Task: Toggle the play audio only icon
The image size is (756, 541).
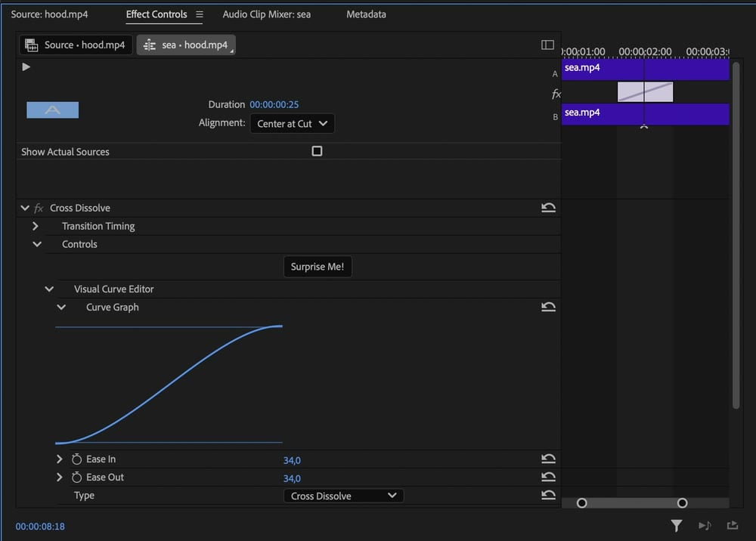Action: click(x=705, y=525)
